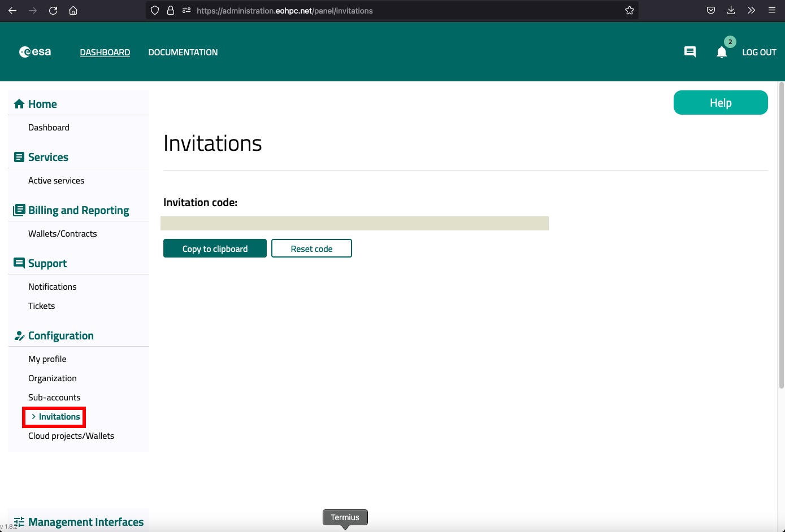Viewport: 785px width, 532px height.
Task: Reload the page with the refresh icon
Action: pos(53,11)
